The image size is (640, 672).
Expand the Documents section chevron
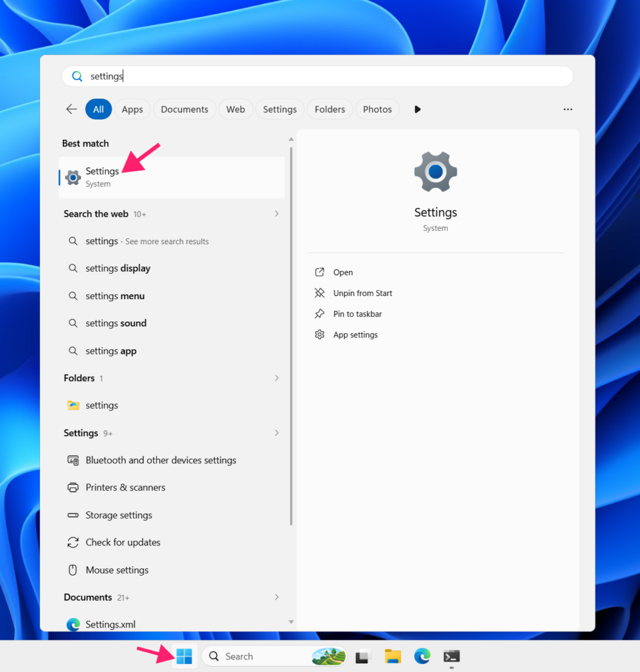coord(276,597)
